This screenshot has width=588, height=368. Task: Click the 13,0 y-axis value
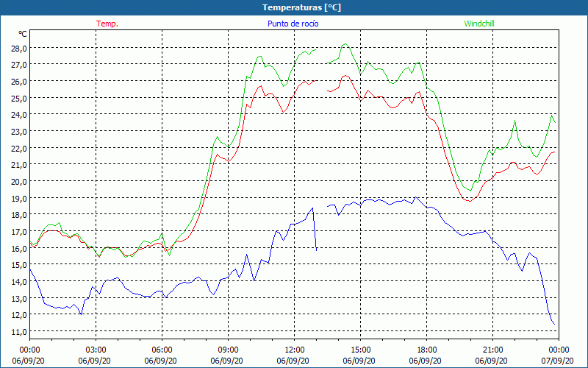point(20,298)
